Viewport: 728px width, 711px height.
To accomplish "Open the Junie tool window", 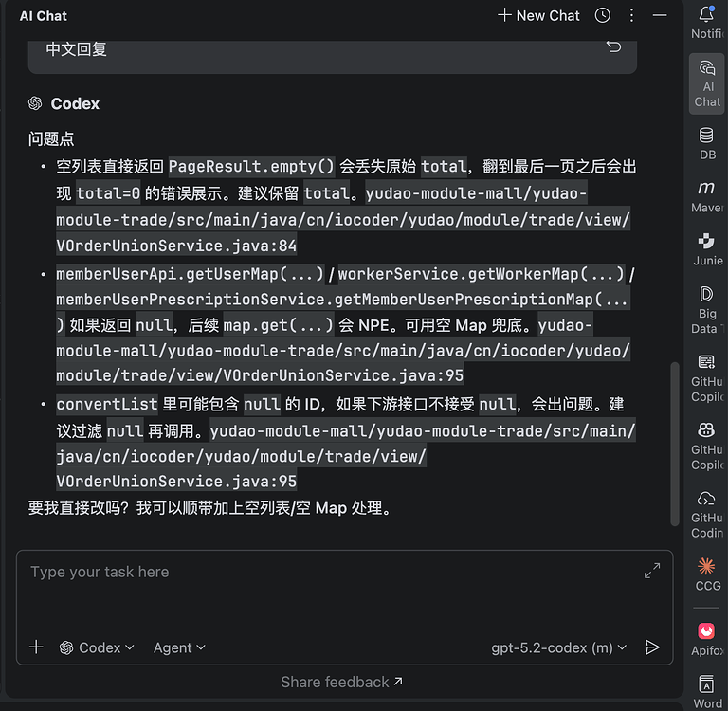I will point(706,249).
